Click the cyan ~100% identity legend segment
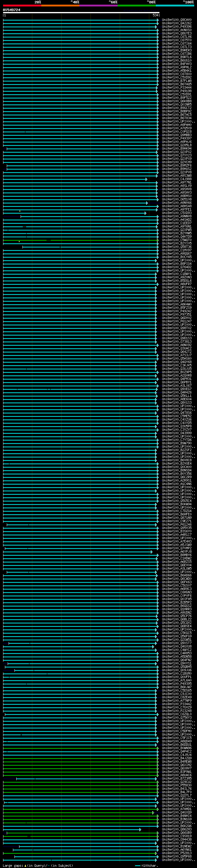This screenshot has height=868, width=197. 175,6
